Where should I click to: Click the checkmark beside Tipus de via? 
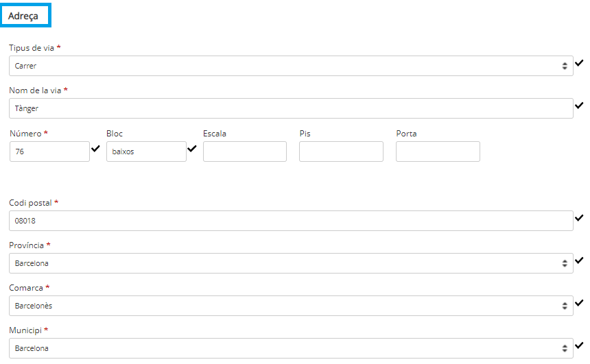pos(579,63)
